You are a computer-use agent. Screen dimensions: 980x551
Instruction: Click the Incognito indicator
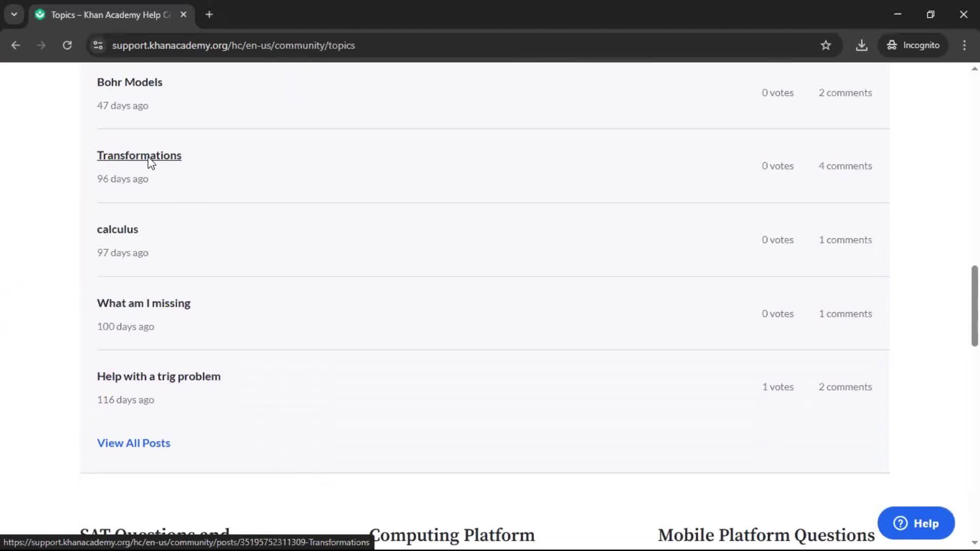913,45
